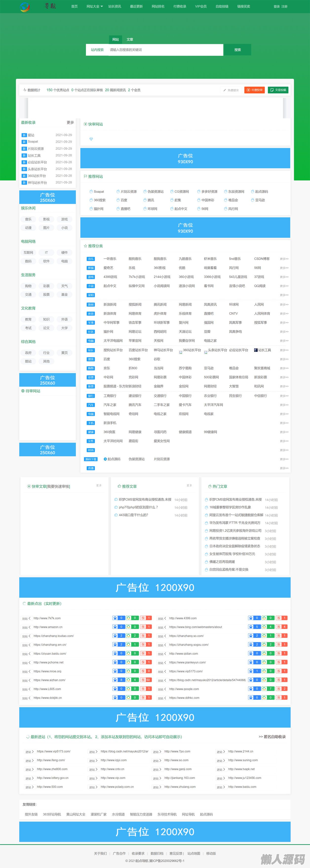Viewport: 310px width, 868px height.
Task: Expand 更多>> for the 游戏 category row
Action: pyautogui.click(x=284, y=277)
